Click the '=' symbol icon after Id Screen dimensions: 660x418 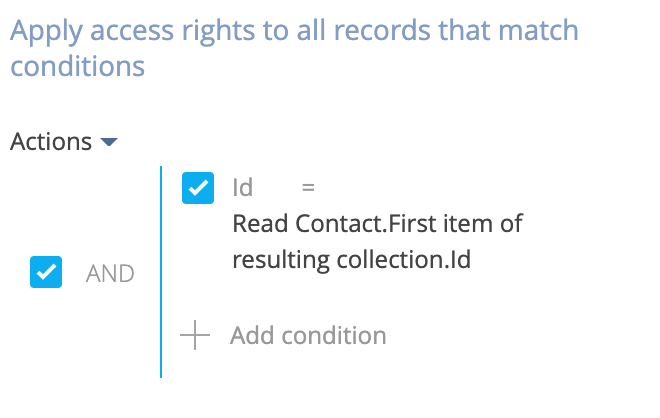(308, 188)
